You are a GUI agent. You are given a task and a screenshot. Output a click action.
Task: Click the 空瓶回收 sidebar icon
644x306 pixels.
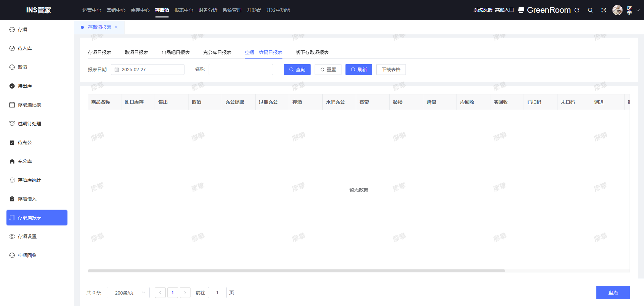[x=12, y=255]
